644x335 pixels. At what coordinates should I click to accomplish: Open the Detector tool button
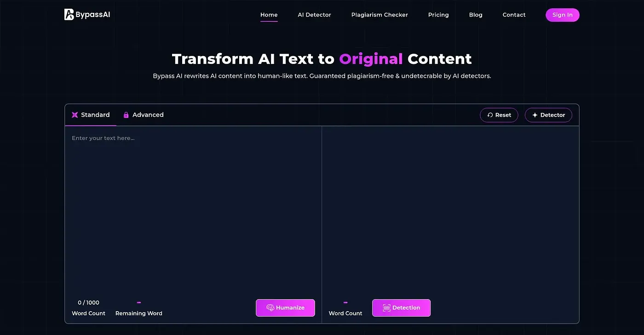click(548, 115)
